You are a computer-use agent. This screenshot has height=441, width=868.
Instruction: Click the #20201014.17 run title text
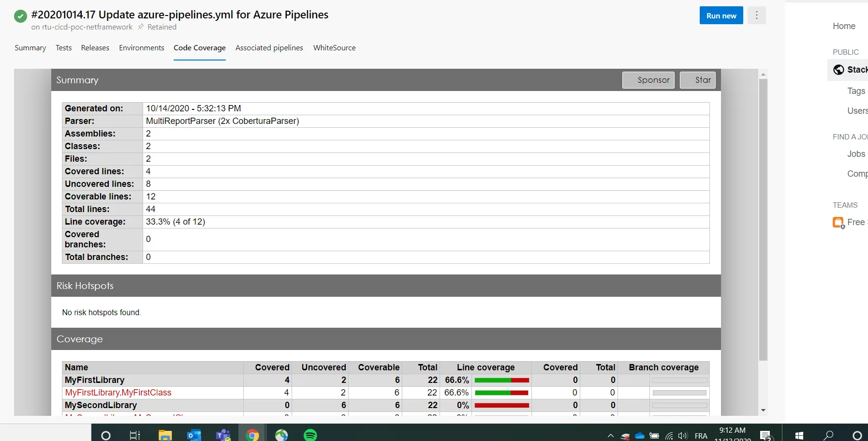point(180,15)
